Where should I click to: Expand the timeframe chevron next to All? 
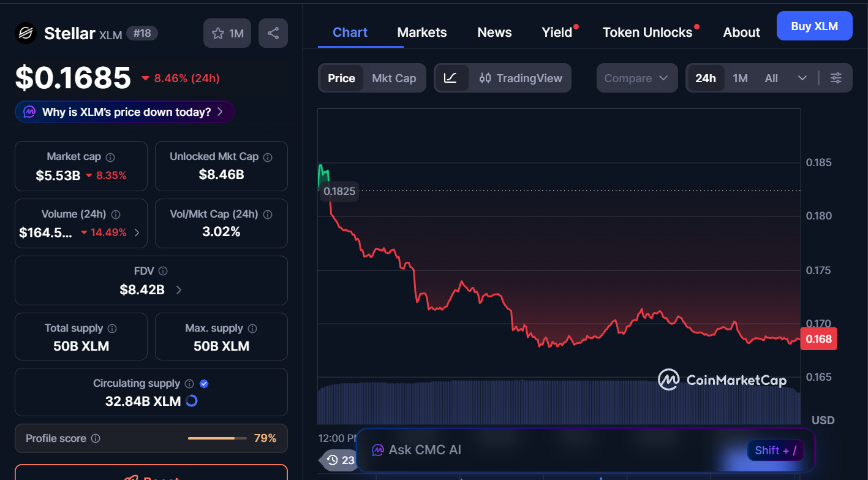(802, 78)
